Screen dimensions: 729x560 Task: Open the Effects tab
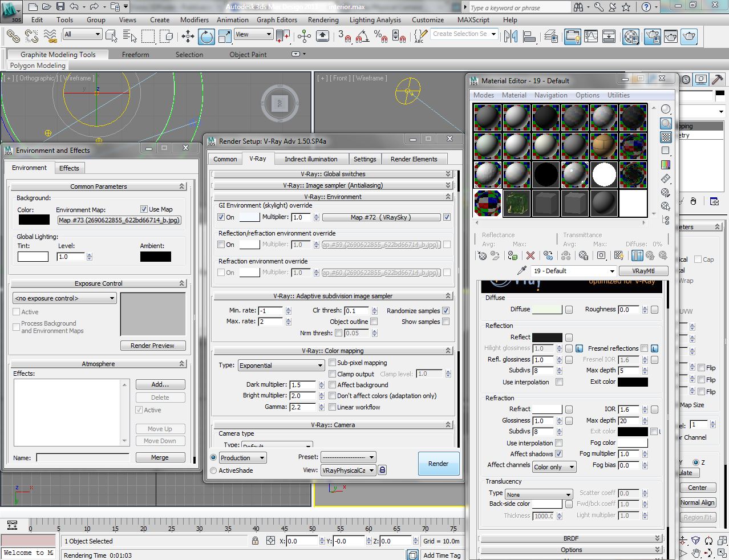click(69, 168)
